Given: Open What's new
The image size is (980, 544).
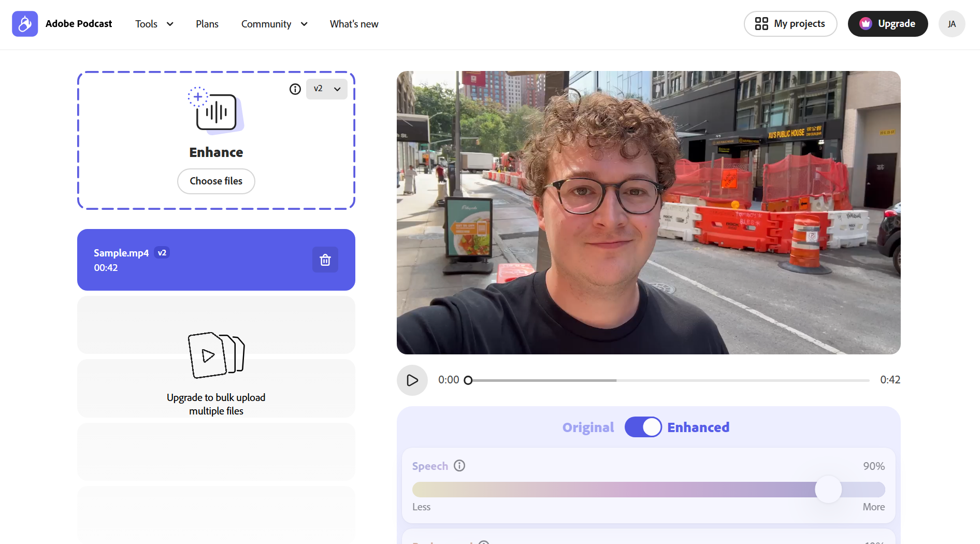Looking at the screenshot, I should (x=354, y=24).
